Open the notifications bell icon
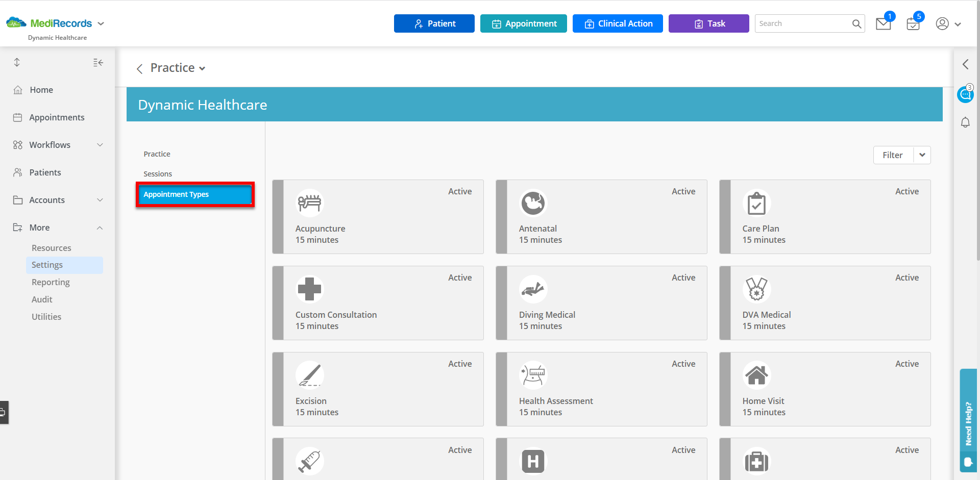Screen dimensions: 980x480 coord(965,122)
